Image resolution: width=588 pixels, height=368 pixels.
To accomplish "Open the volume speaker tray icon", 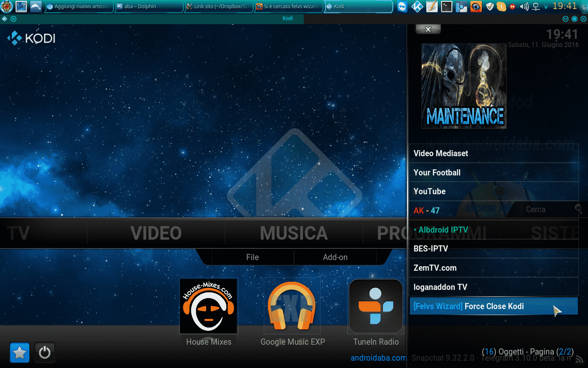I will [524, 7].
